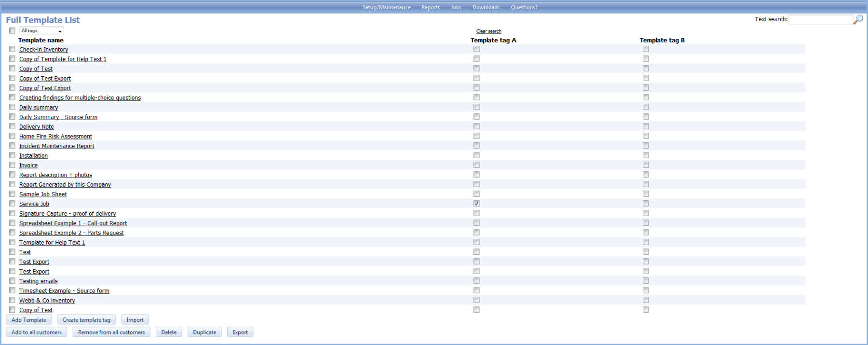Viewport: 868px width, 345px height.
Task: Click Remove from all customers button
Action: click(x=111, y=332)
